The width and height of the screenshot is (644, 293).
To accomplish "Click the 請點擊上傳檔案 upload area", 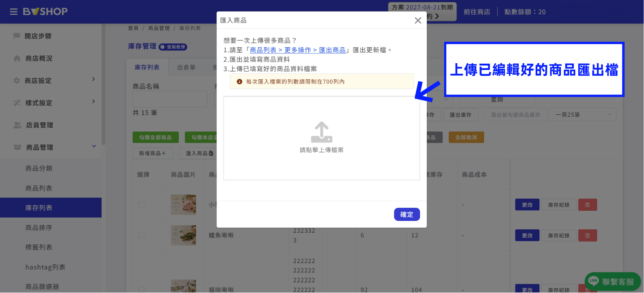I will click(321, 138).
